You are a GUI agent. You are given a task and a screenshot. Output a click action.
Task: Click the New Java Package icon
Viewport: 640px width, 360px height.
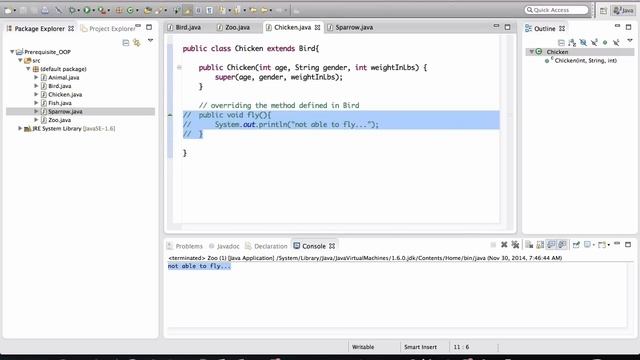pos(119,10)
